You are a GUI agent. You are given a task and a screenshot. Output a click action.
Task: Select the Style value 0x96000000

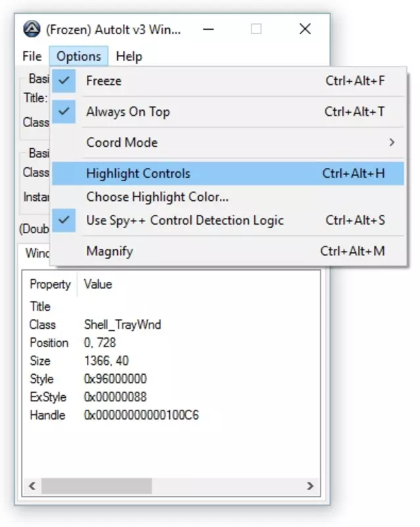pos(115,379)
